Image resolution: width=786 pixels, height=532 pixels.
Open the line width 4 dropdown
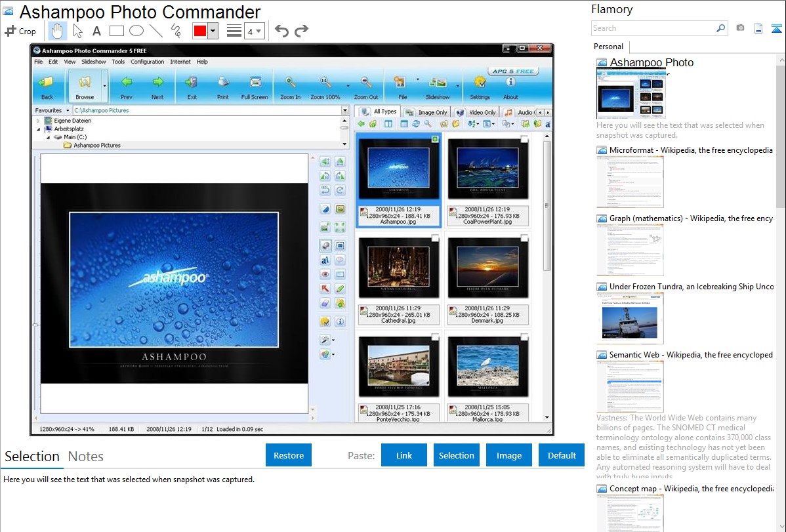(255, 31)
